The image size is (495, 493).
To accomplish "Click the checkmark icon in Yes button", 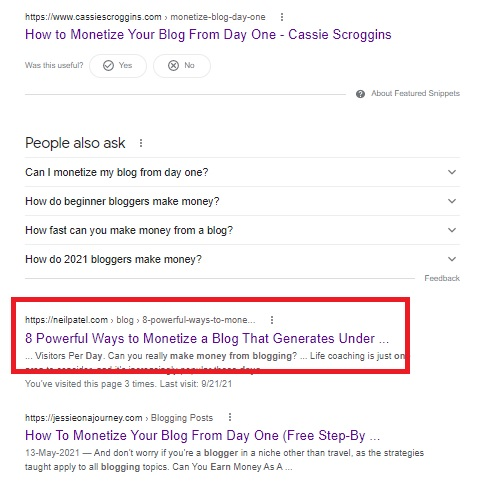I will [108, 65].
